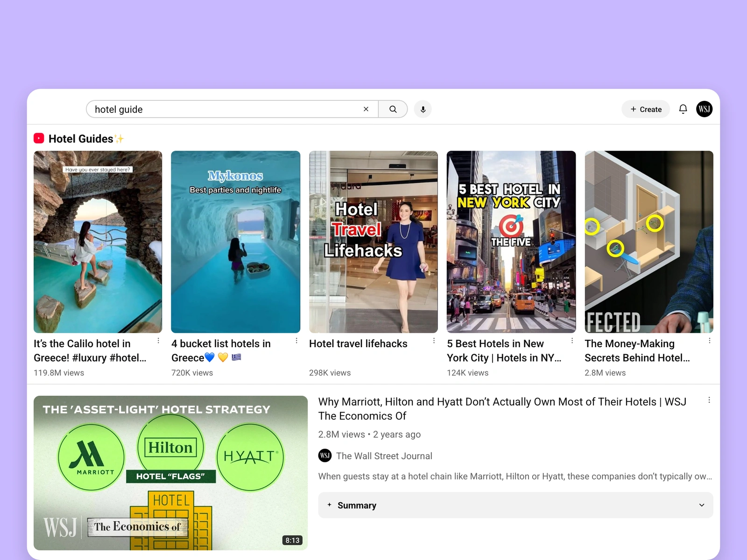Viewport: 747px width, 560px height.
Task: Open title '4 bucket list hotels in Greece'
Action: 221,350
